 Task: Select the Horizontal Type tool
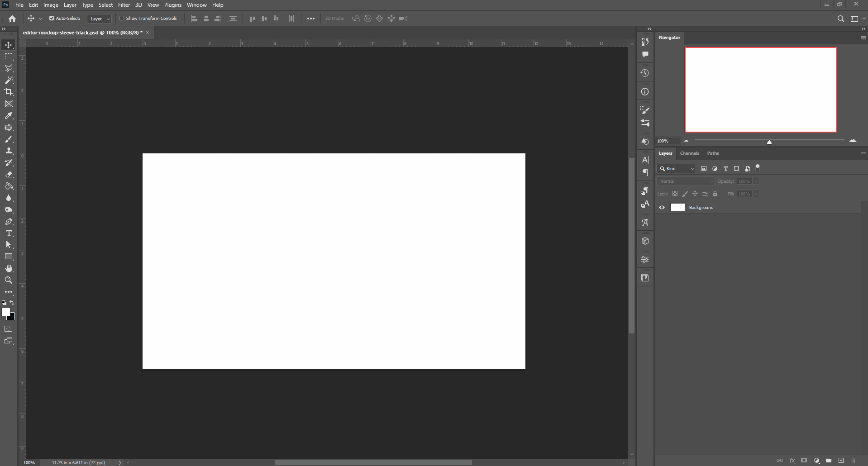[x=9, y=233]
